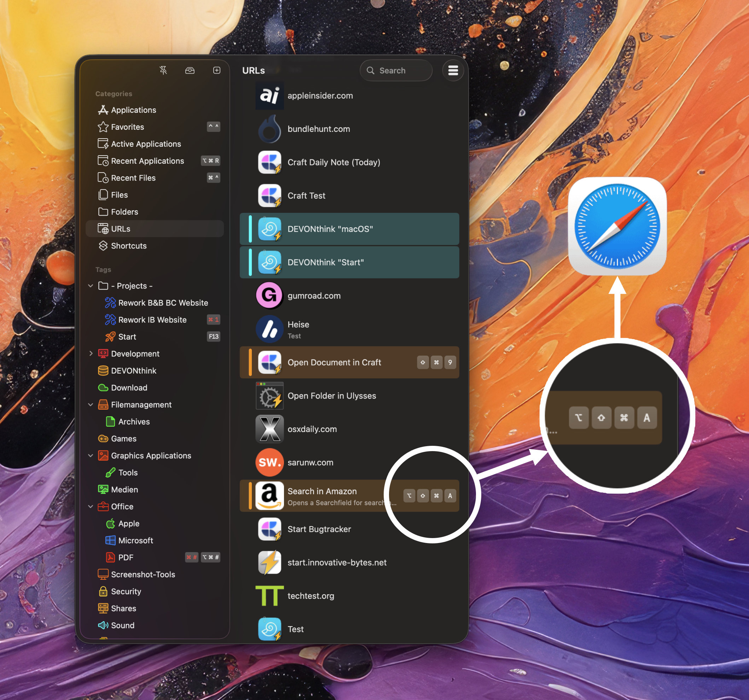Open the appleinsider.com URL entry
Screen dimensions: 749x700
(320, 96)
